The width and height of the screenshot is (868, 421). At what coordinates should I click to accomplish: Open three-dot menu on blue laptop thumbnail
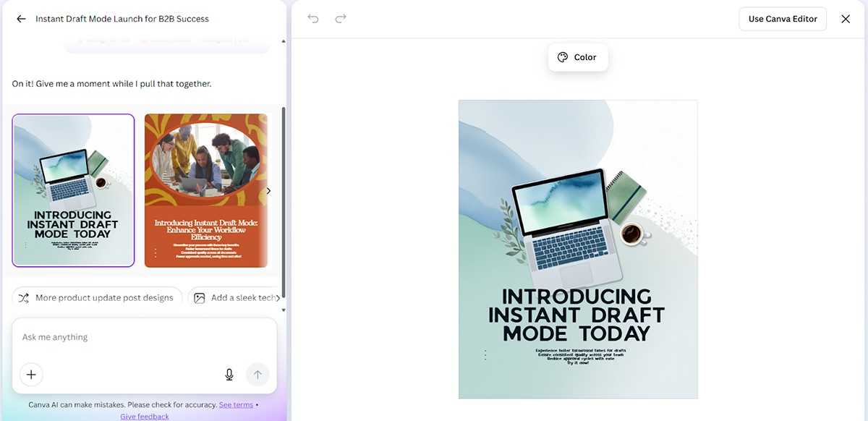coord(25,245)
